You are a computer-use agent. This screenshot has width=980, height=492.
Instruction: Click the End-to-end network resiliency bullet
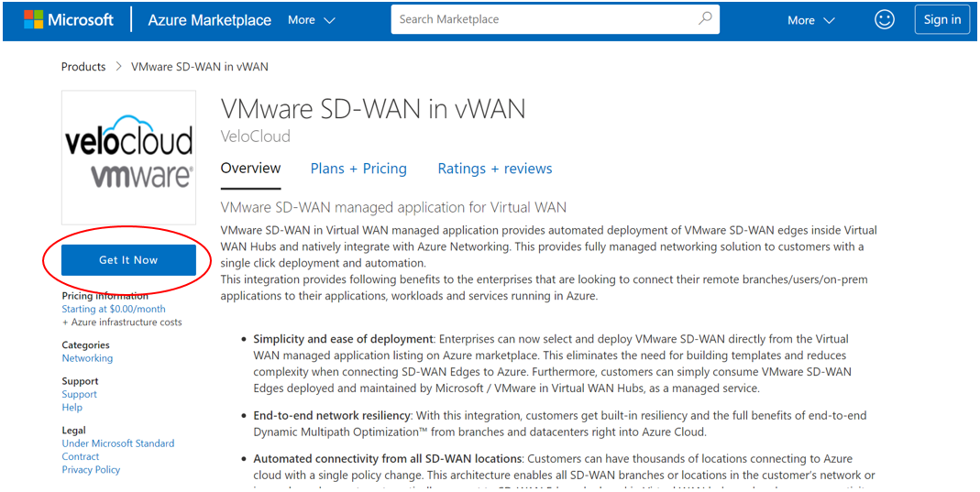click(332, 415)
